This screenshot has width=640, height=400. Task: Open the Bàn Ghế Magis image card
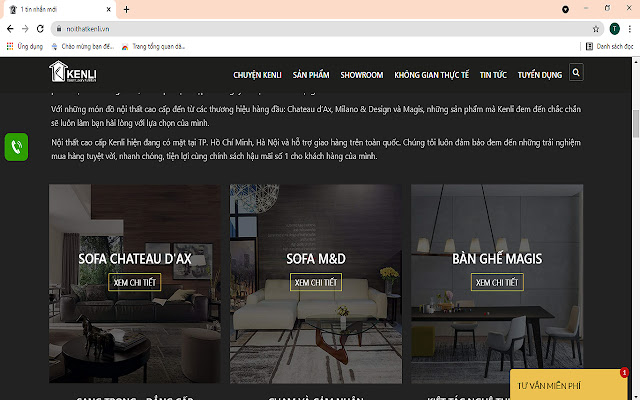click(497, 284)
